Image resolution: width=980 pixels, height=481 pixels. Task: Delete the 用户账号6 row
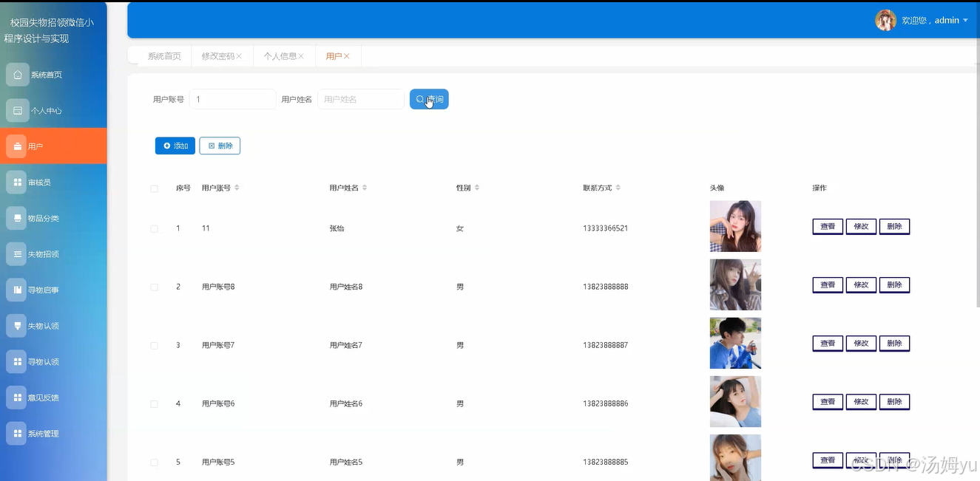(x=894, y=402)
